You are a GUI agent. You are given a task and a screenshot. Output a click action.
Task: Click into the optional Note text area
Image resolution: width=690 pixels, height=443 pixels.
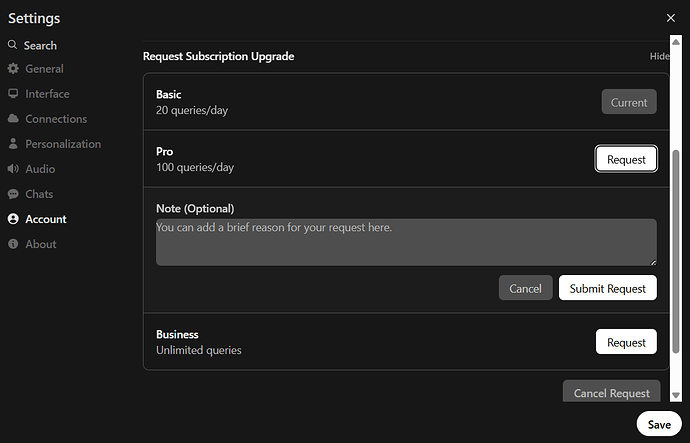(406, 242)
